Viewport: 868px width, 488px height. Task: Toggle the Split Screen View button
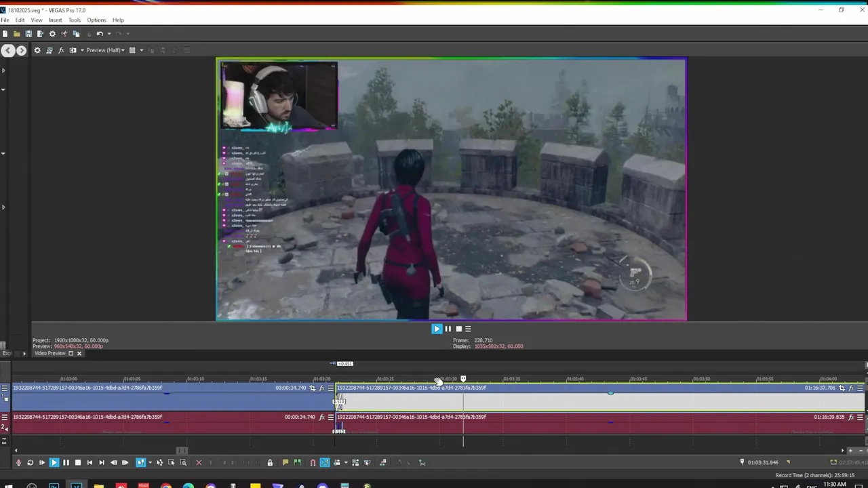coord(73,50)
